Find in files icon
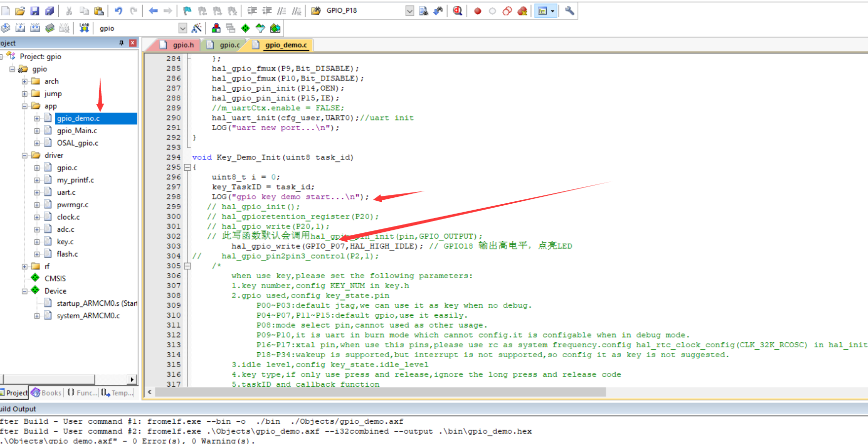The width and height of the screenshot is (868, 444). [316, 11]
